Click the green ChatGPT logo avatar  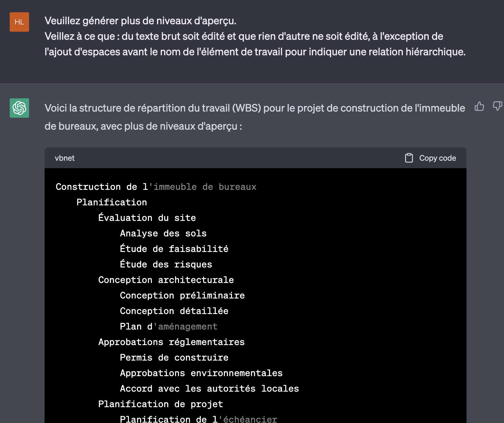pyautogui.click(x=19, y=108)
